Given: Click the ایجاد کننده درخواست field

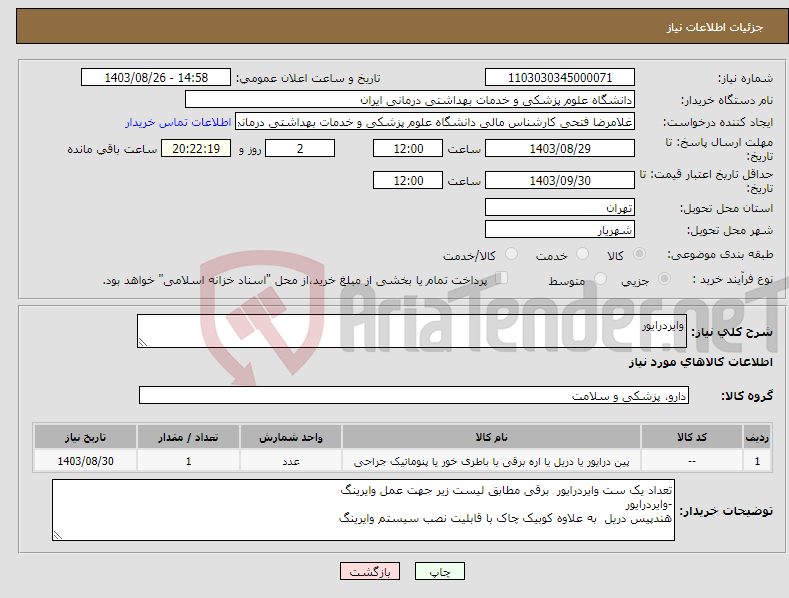Looking at the screenshot, I should 435,122.
